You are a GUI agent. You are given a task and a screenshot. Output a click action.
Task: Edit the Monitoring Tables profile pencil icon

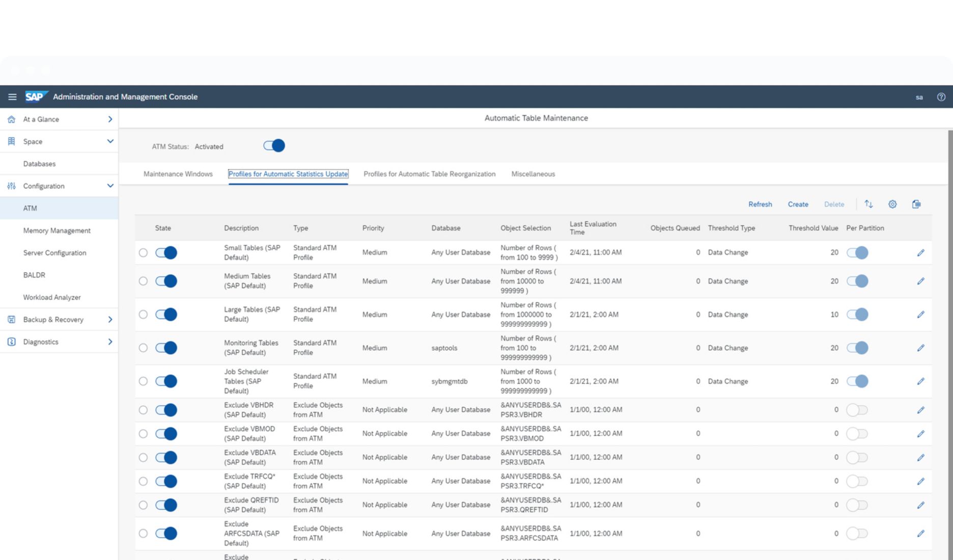(920, 348)
